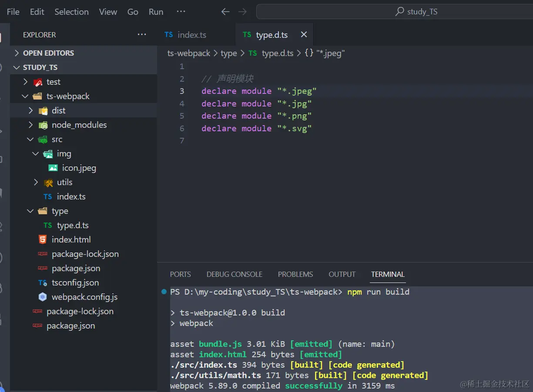The height and width of the screenshot is (392, 533).
Task: Open the Selection menu
Action: [71, 12]
